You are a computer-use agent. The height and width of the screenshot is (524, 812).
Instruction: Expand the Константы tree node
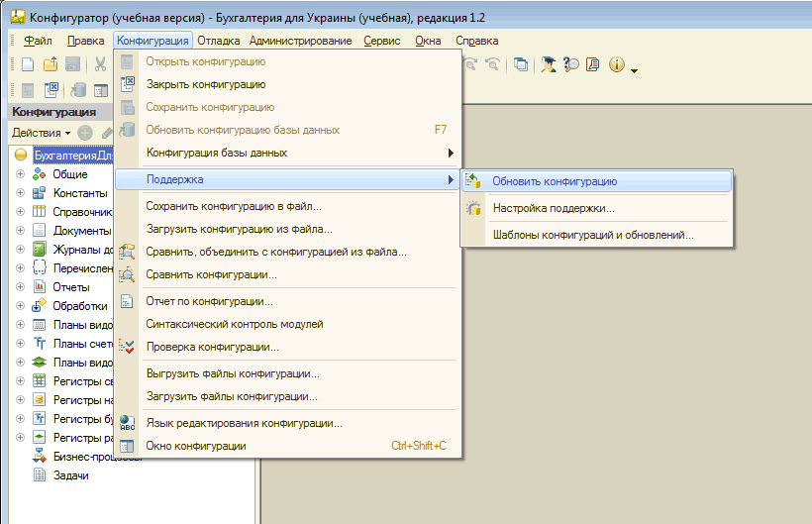click(20, 193)
